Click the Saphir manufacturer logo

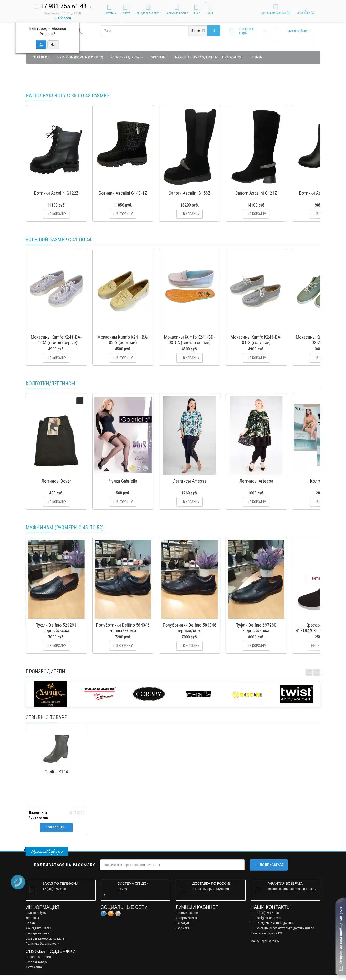click(50, 694)
